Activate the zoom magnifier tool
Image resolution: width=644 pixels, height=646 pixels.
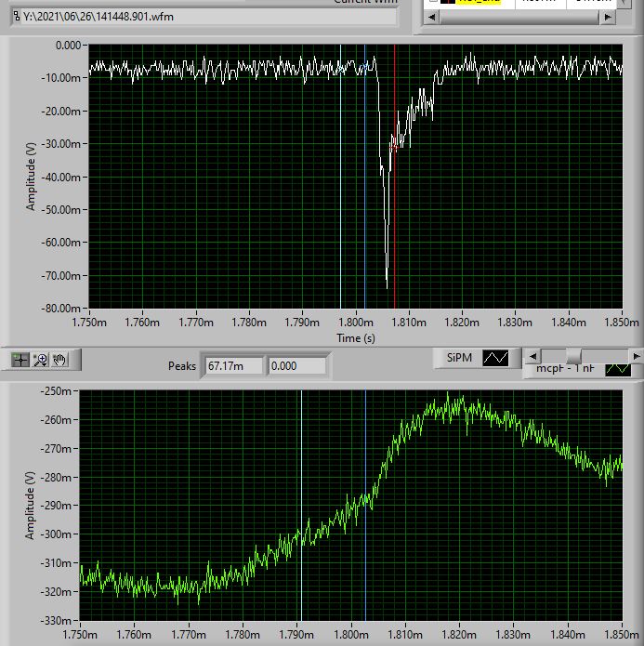pos(41,359)
